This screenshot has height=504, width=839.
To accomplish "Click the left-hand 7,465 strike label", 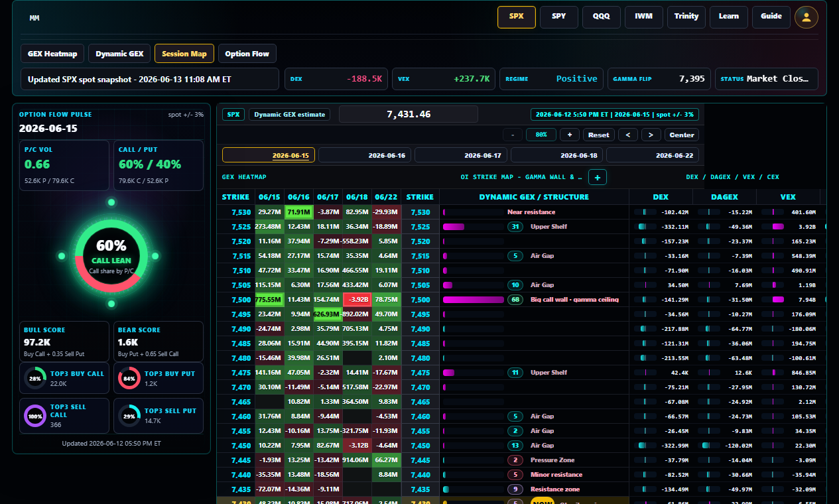I will click(x=241, y=402).
